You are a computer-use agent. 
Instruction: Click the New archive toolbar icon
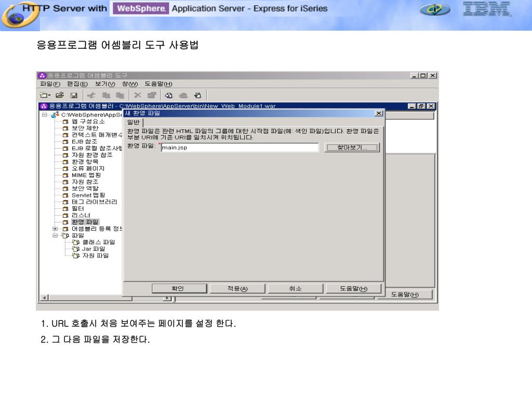tap(43, 96)
